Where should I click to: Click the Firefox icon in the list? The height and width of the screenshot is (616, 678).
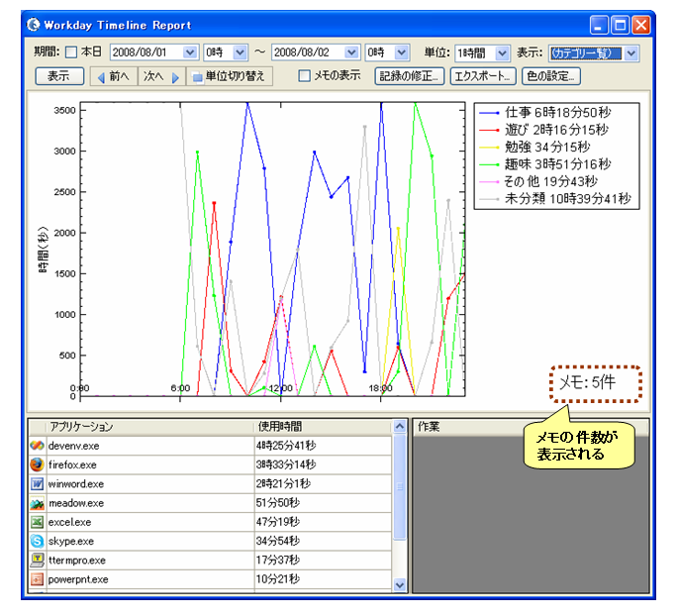38,464
